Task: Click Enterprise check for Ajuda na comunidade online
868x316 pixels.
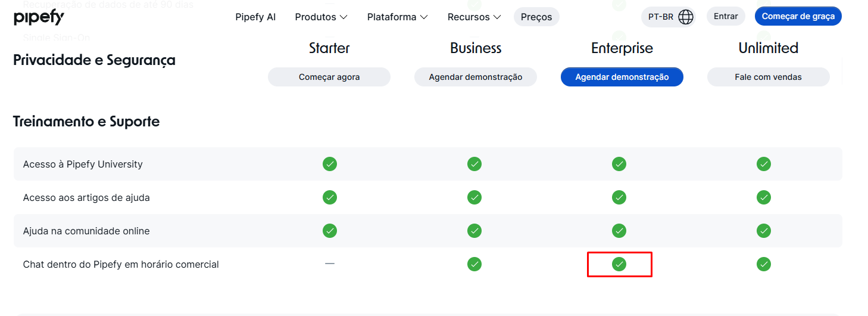Action: 619,231
